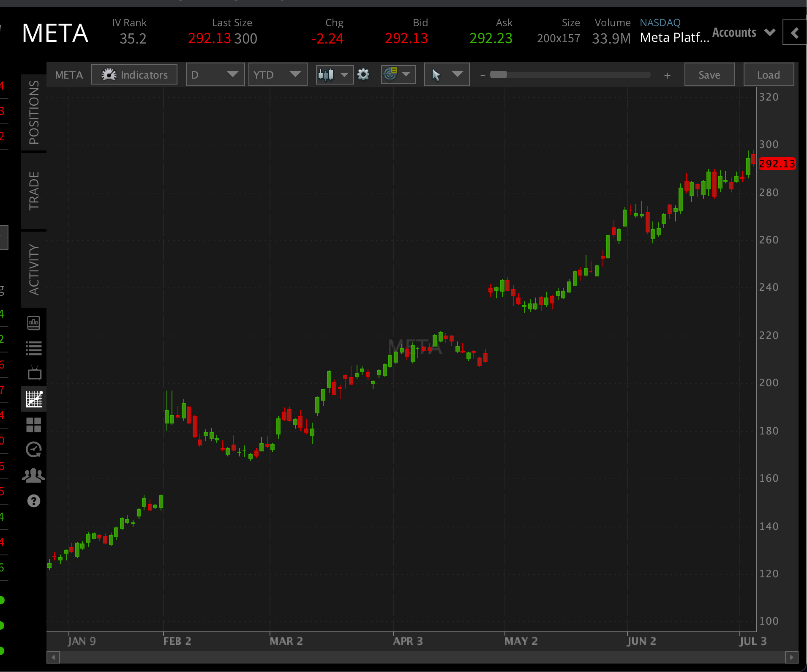807x672 pixels.
Task: Open the watchlist icon in sidebar
Action: tap(34, 348)
